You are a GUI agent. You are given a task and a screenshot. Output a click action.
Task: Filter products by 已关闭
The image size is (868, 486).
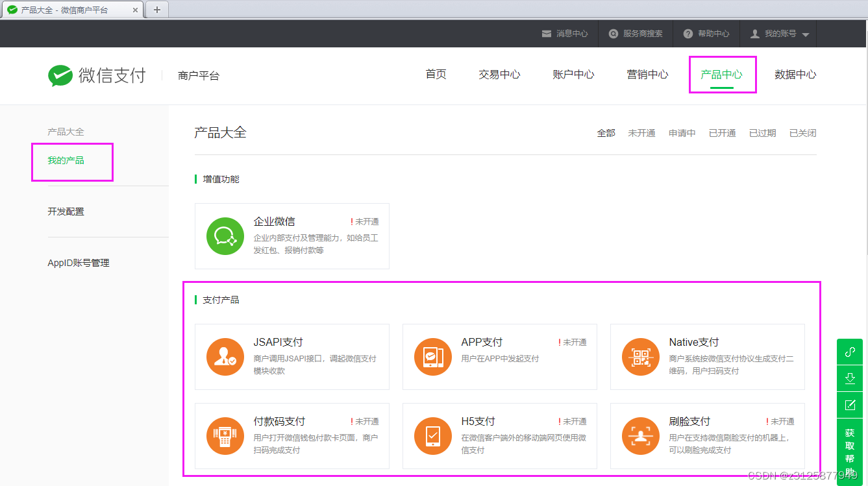point(802,133)
